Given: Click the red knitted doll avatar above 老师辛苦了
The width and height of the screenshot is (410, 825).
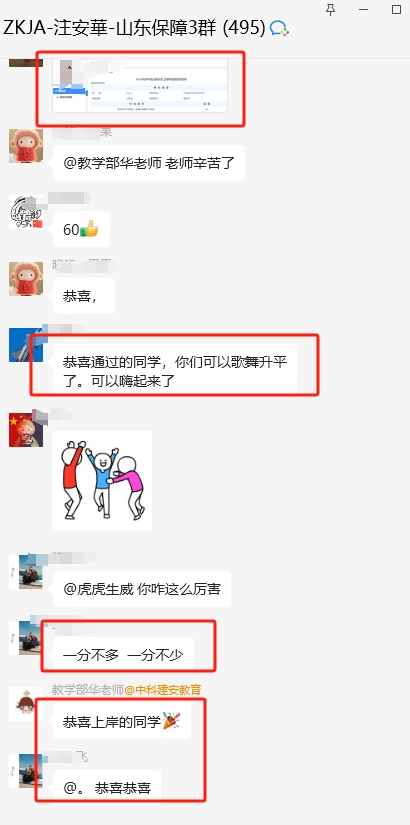Looking at the screenshot, I should [x=26, y=146].
